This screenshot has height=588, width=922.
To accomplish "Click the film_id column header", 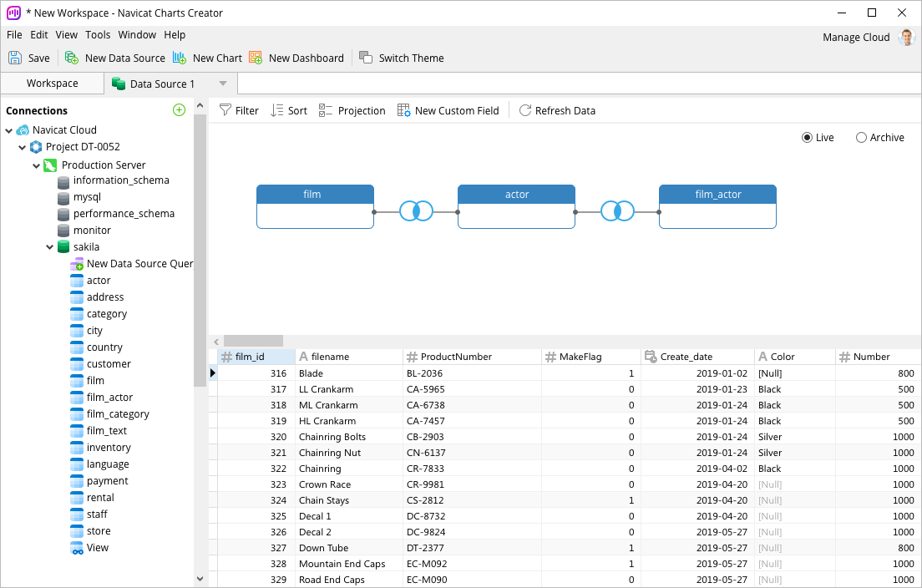I will tap(256, 357).
